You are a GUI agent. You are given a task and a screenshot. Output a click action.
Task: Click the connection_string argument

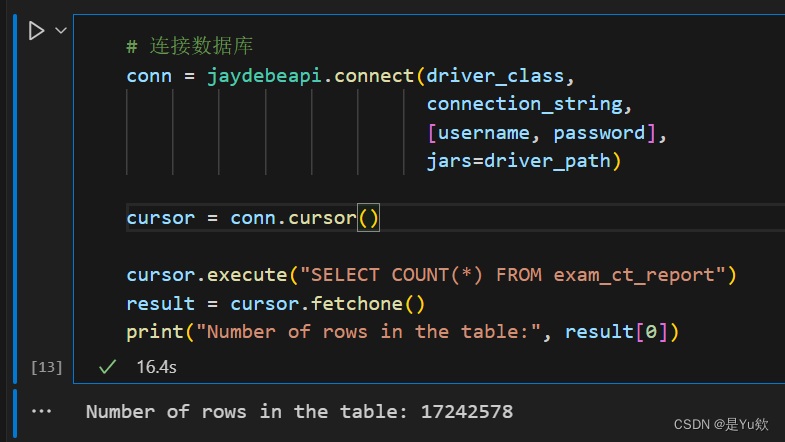pos(529,104)
